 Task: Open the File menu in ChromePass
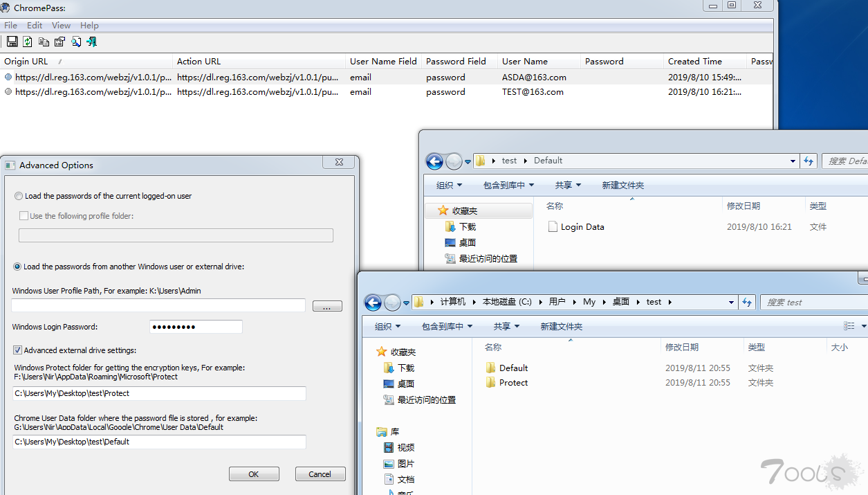[10, 26]
